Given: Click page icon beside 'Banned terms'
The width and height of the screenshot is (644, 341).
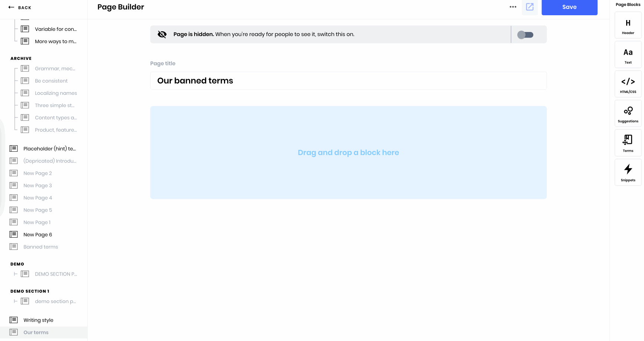Looking at the screenshot, I should tap(13, 247).
